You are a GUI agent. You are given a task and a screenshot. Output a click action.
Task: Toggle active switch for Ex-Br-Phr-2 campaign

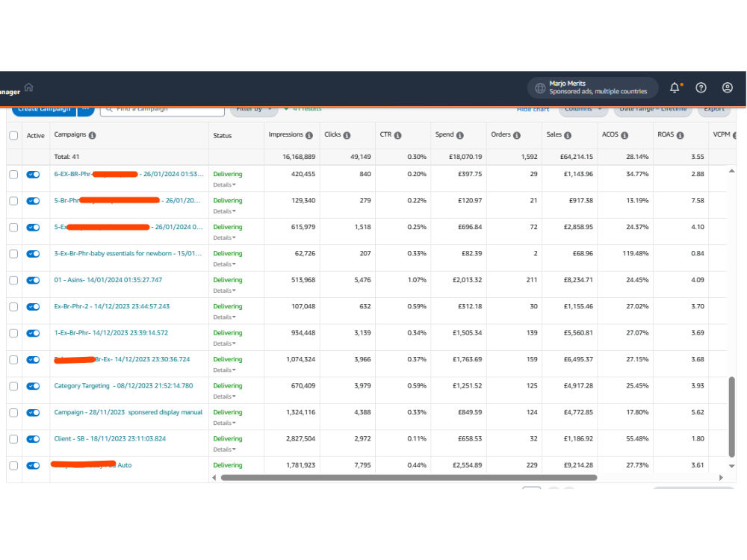point(34,307)
